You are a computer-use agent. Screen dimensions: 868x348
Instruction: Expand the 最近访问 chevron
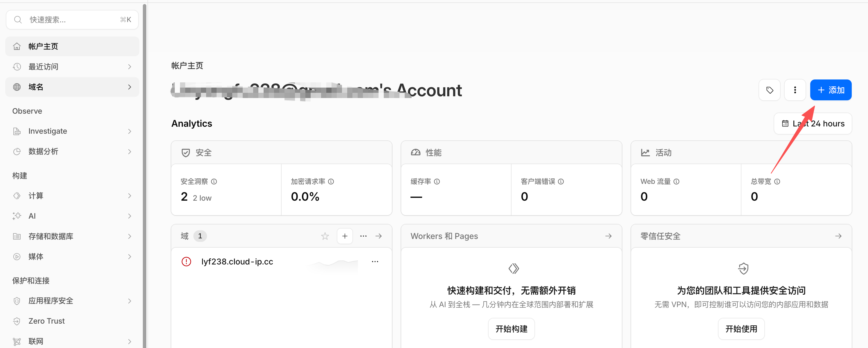[x=130, y=67]
